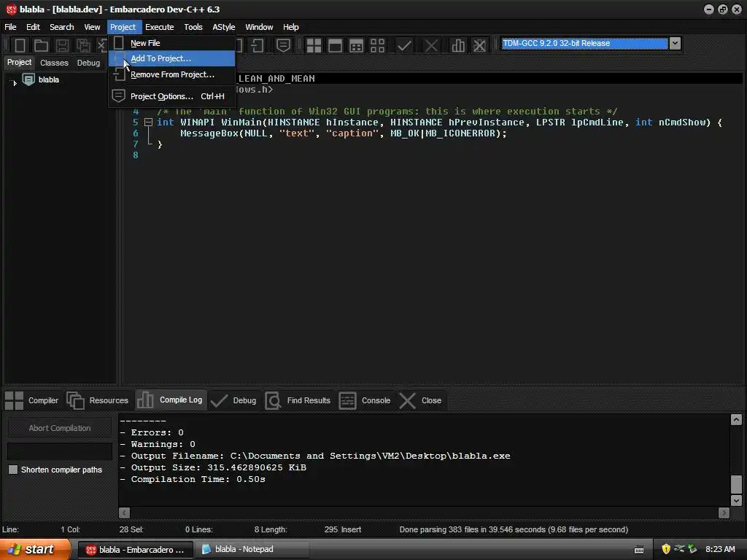Image resolution: width=747 pixels, height=560 pixels.
Task: Open Project Options from the menu
Action: 171,96
